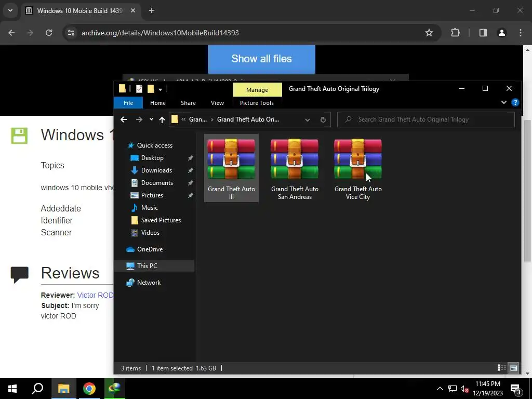Reload the archive.org page

point(49,33)
